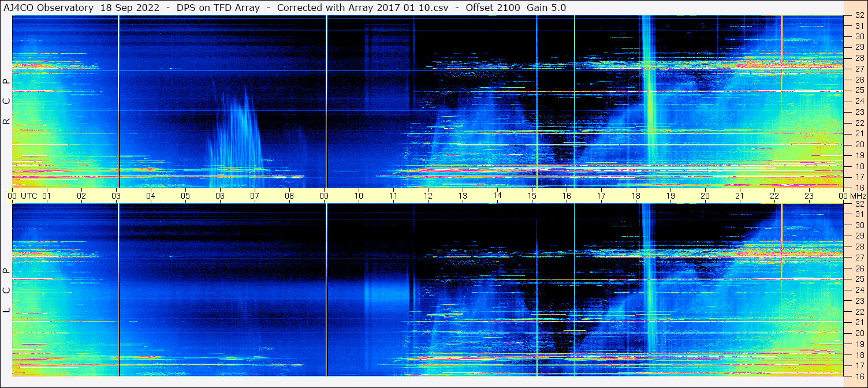
Task: Click 29 MHz label on RCP frequency scale
Action: tap(859, 47)
